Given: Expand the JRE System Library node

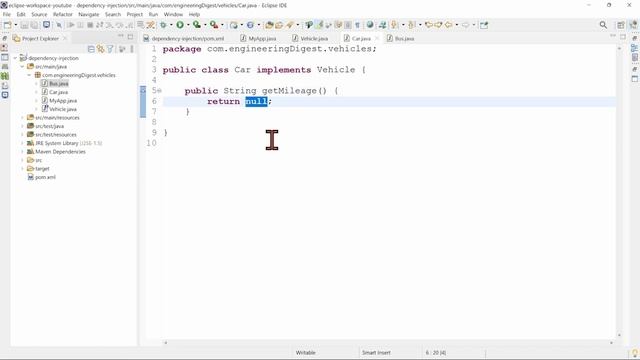Looking at the screenshot, I should pyautogui.click(x=22, y=143).
